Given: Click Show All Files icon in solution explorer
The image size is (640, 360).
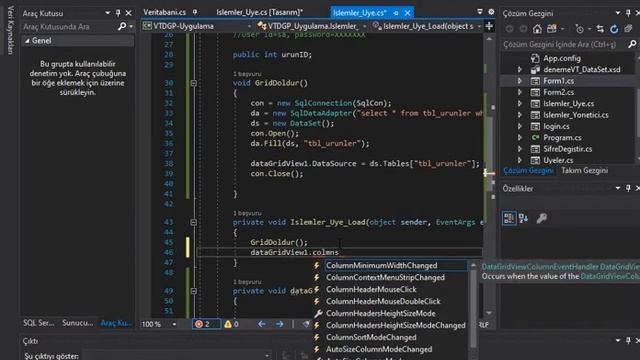Looking at the screenshot, I should 628,29.
